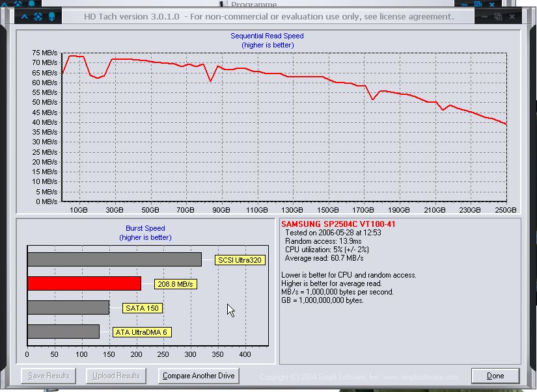Click the 'Tested on 2006-05-28 at 12:53' line
This screenshot has width=537, height=392.
333,233
